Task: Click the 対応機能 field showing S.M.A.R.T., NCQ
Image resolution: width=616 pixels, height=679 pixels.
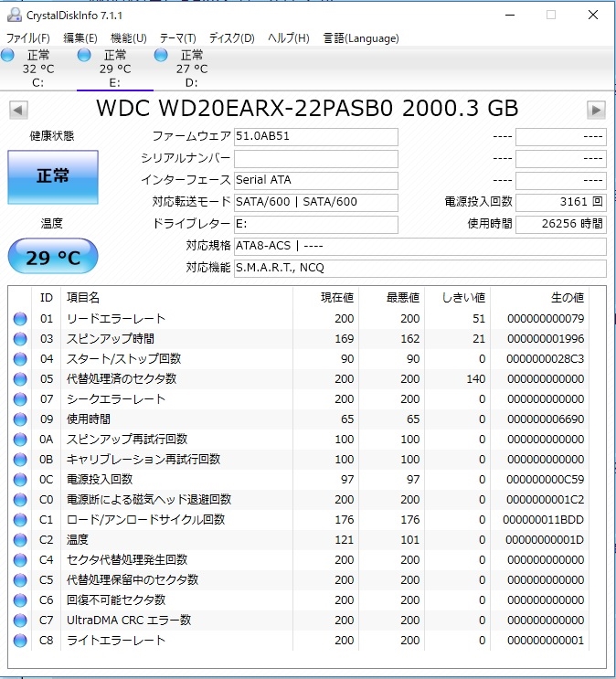Action: [x=420, y=269]
